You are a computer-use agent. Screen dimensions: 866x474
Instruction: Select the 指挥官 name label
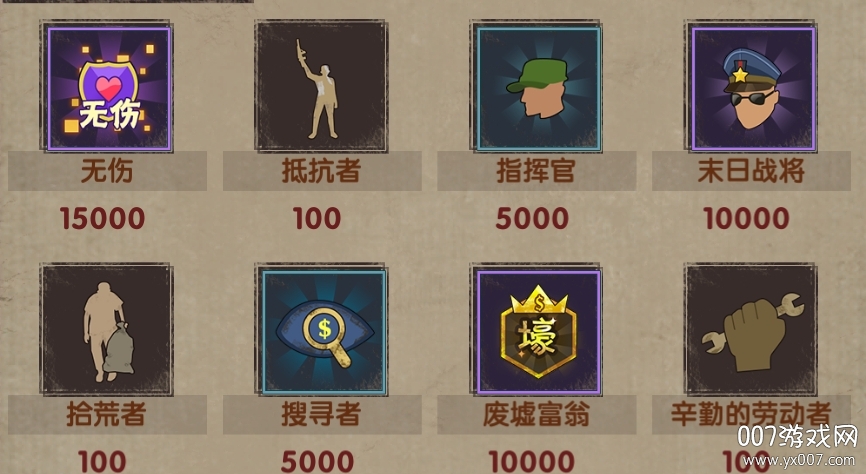coord(536,171)
